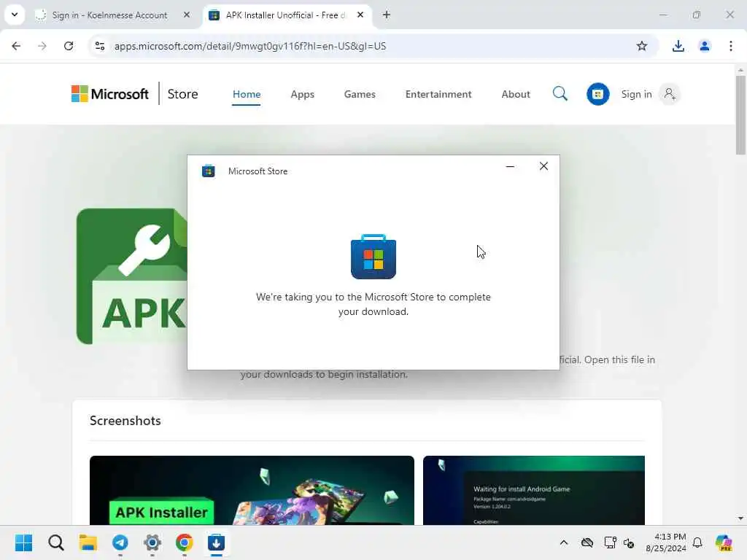Click the muted volume tray icon
The width and height of the screenshot is (747, 560).
click(x=629, y=542)
